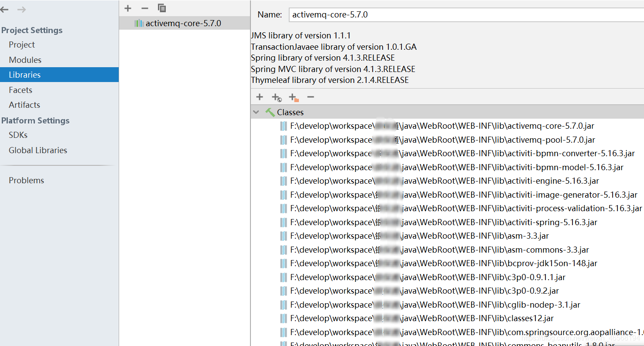The height and width of the screenshot is (346, 644).
Task: Click jar icon of activiti-process-validation jar
Action: pos(284,209)
